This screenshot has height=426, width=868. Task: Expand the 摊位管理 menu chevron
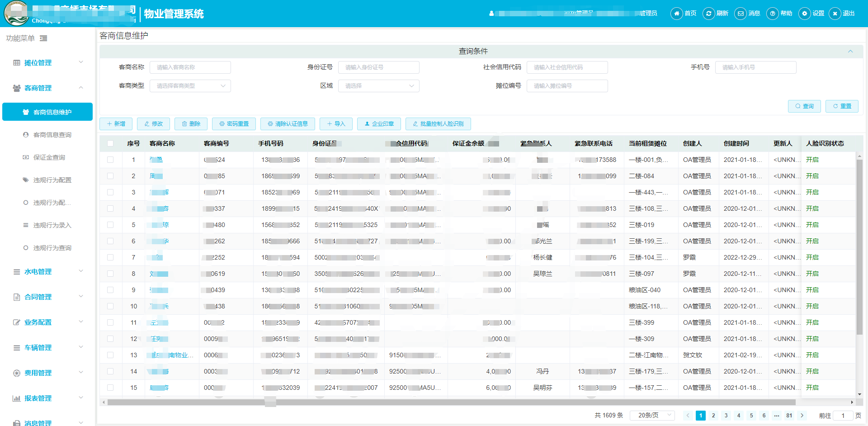81,62
